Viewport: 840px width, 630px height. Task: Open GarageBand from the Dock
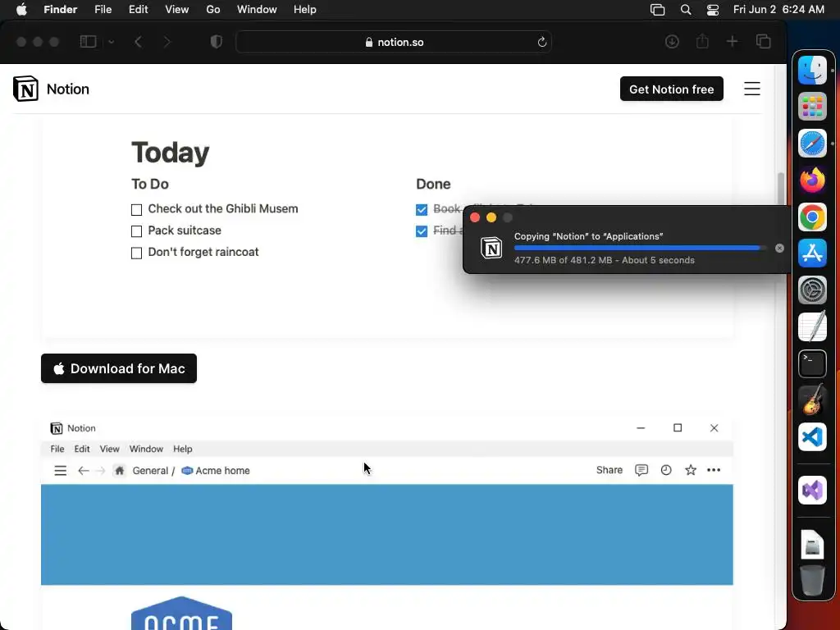click(813, 400)
